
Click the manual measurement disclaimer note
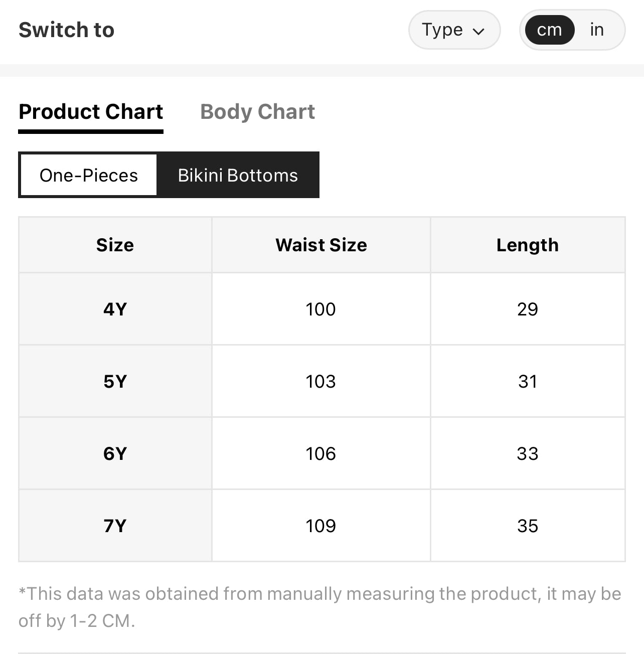coord(320,607)
